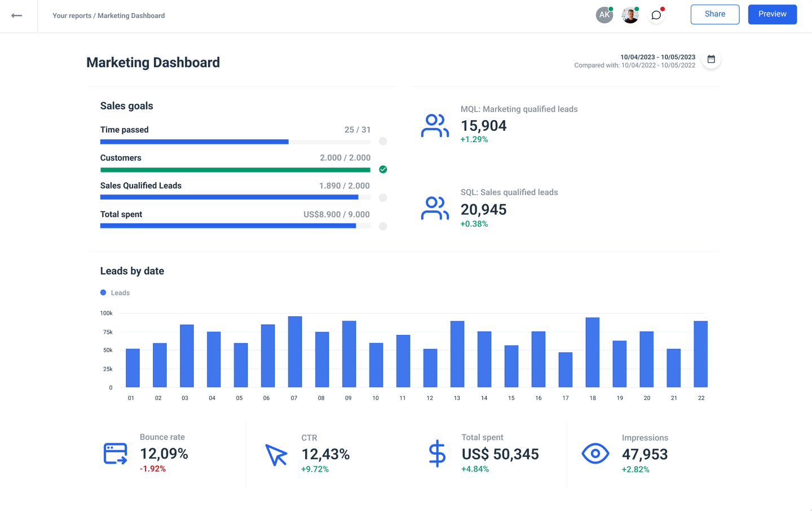Open the second user avatar menu
812x511 pixels.
(x=630, y=15)
